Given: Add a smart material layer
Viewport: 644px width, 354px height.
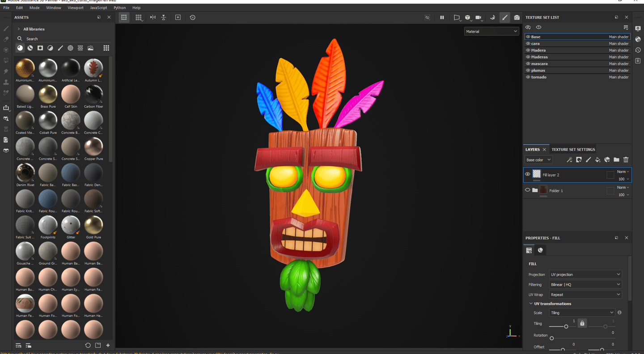Looking at the screenshot, I should point(607,160).
